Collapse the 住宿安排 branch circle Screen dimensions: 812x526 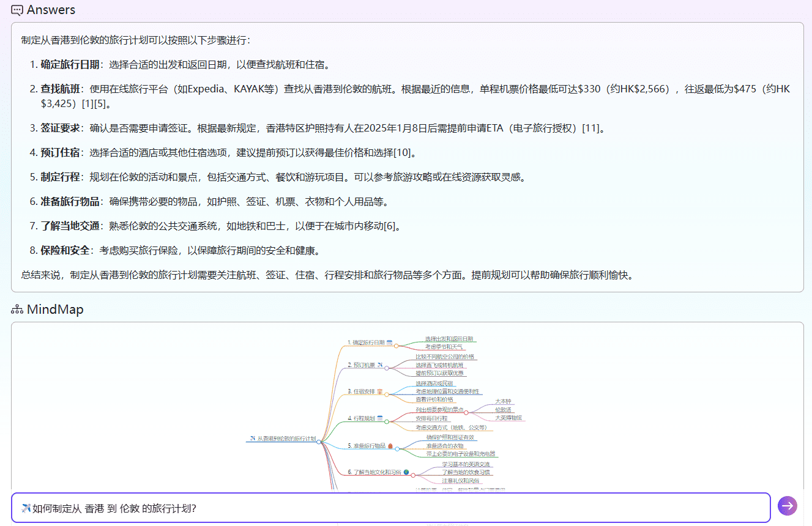tap(386, 394)
